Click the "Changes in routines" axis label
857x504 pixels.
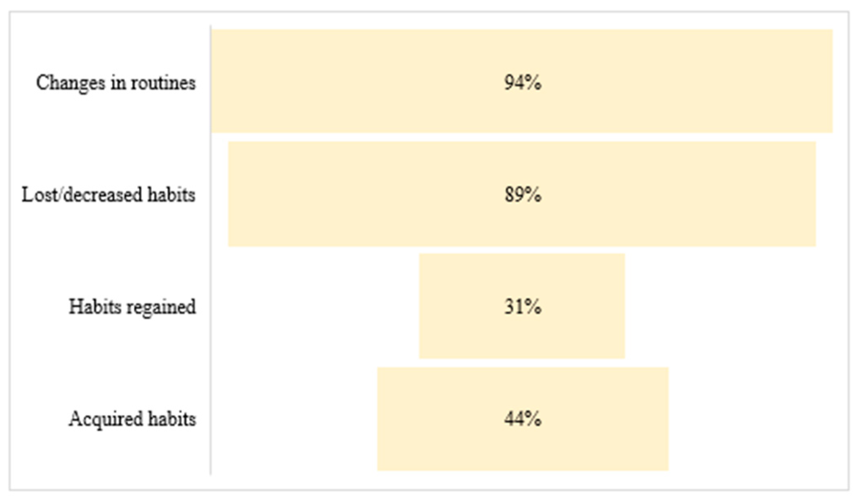coord(116,83)
